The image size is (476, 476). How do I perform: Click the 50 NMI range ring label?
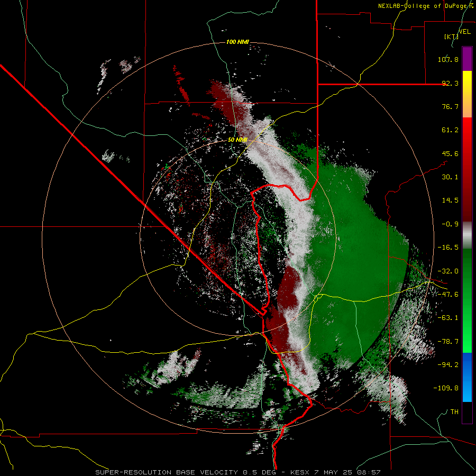click(x=237, y=140)
